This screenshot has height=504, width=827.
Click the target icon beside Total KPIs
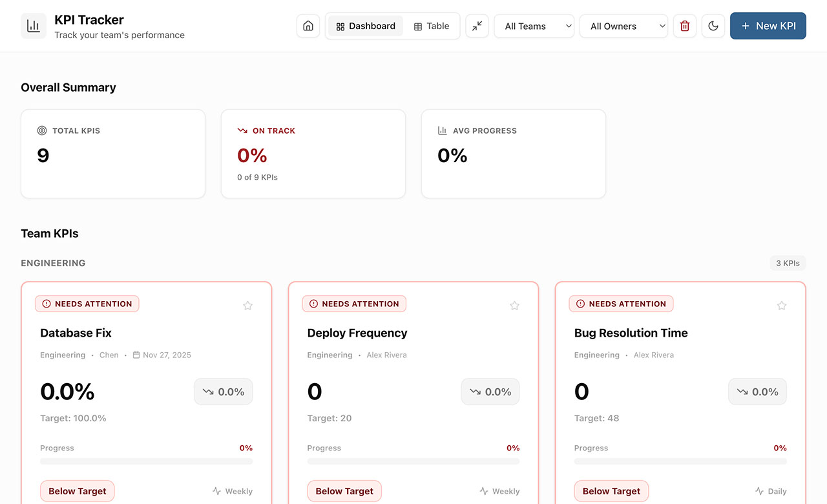click(x=41, y=130)
